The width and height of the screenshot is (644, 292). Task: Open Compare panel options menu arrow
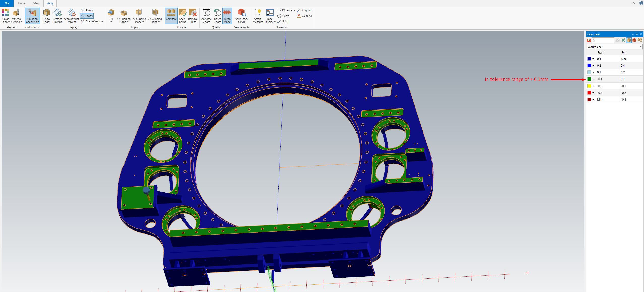tap(633, 34)
